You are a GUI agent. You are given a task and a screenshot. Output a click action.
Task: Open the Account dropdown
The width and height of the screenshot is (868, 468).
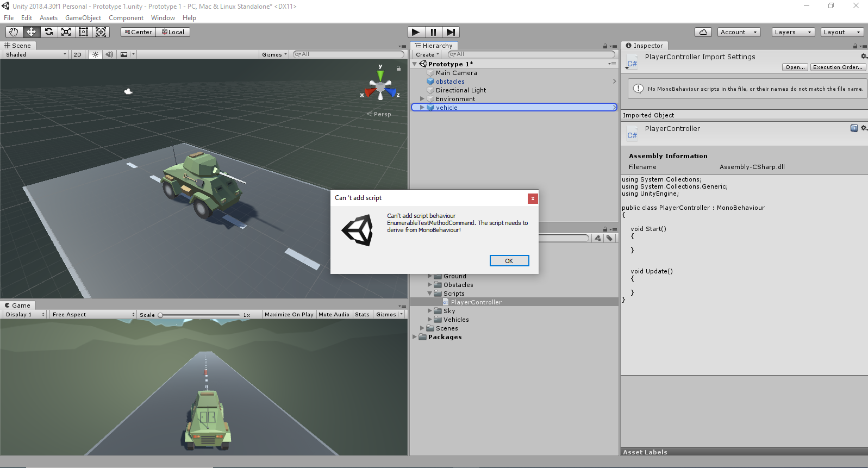739,32
